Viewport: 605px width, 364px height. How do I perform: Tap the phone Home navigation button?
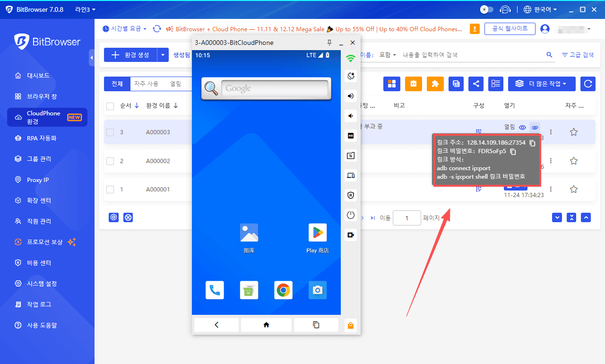pos(266,325)
